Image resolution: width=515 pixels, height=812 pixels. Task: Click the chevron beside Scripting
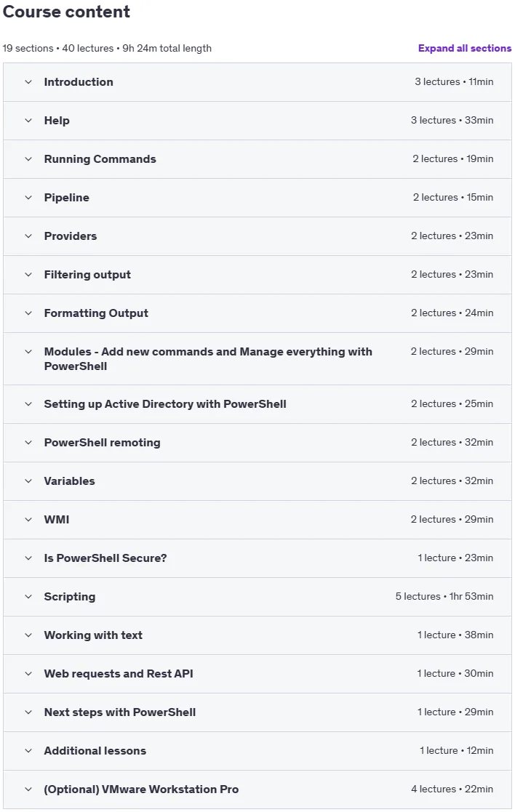pyautogui.click(x=28, y=597)
